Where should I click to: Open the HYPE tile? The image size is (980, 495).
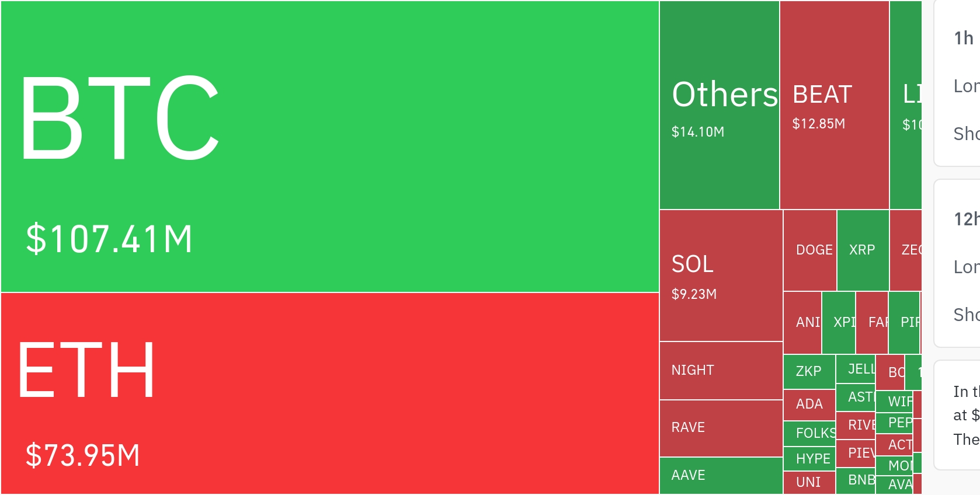pyautogui.click(x=809, y=459)
